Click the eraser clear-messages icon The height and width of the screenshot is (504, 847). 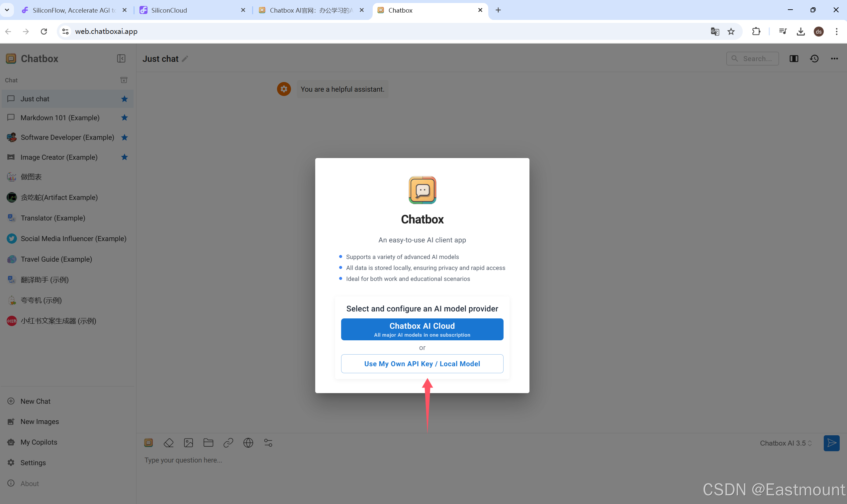168,443
